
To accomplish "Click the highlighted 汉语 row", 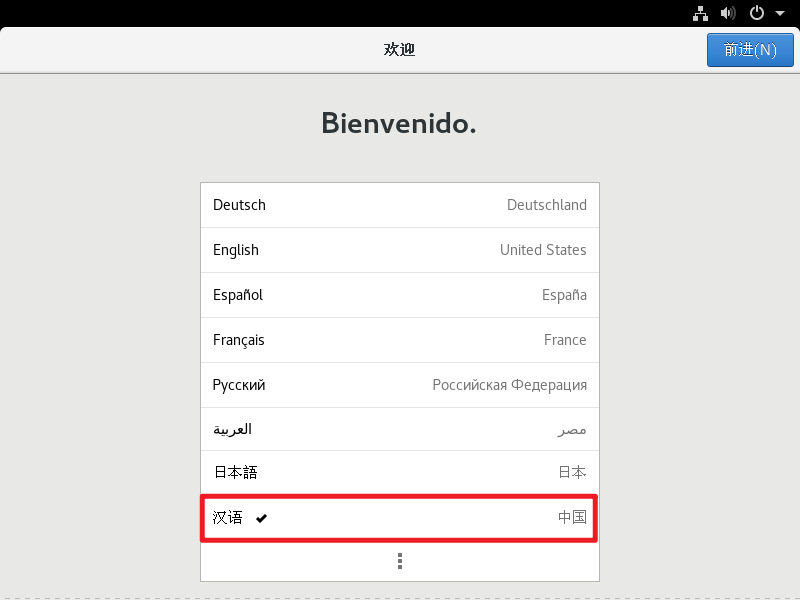I will pyautogui.click(x=399, y=518).
